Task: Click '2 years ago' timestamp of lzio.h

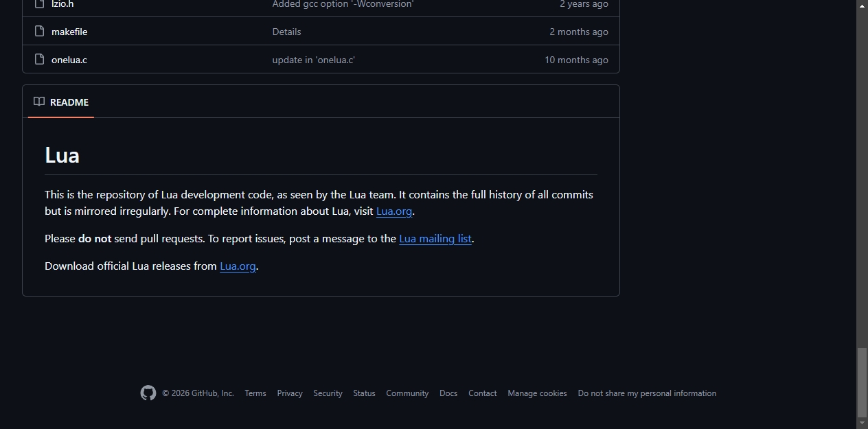Action: pyautogui.click(x=584, y=4)
